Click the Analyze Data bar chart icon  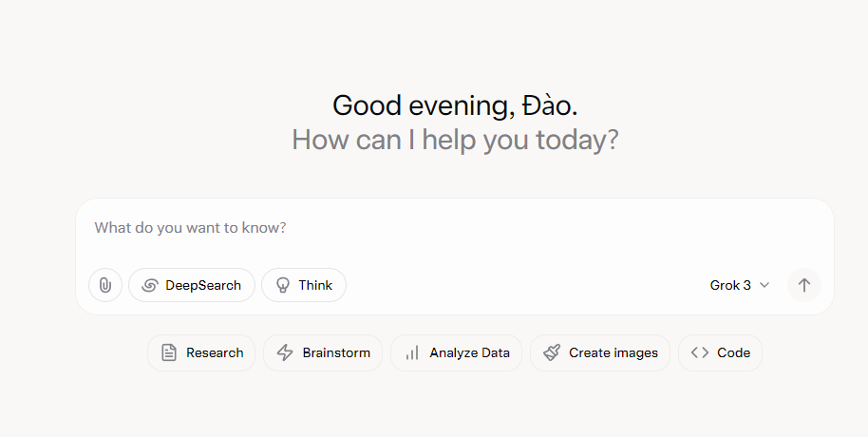pos(412,352)
